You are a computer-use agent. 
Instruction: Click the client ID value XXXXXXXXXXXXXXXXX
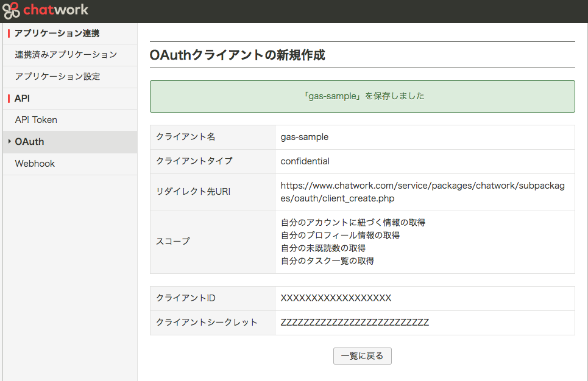tap(336, 298)
